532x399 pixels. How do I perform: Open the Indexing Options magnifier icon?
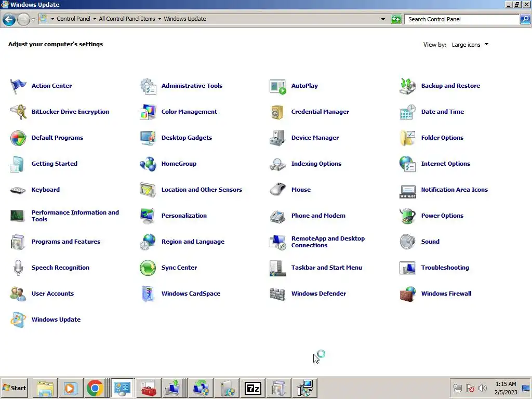pyautogui.click(x=278, y=164)
